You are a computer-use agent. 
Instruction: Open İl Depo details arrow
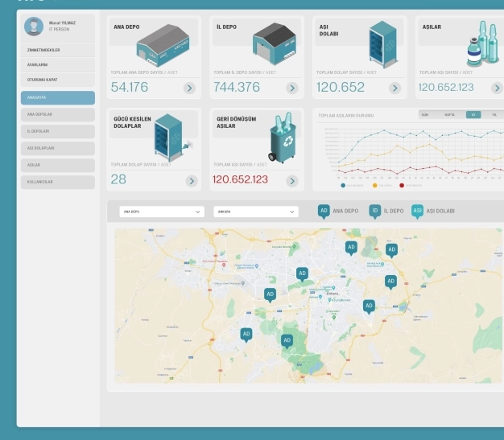tap(292, 88)
